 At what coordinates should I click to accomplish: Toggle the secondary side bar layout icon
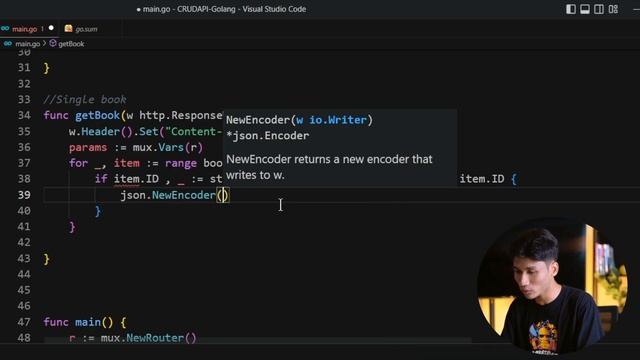tap(599, 9)
